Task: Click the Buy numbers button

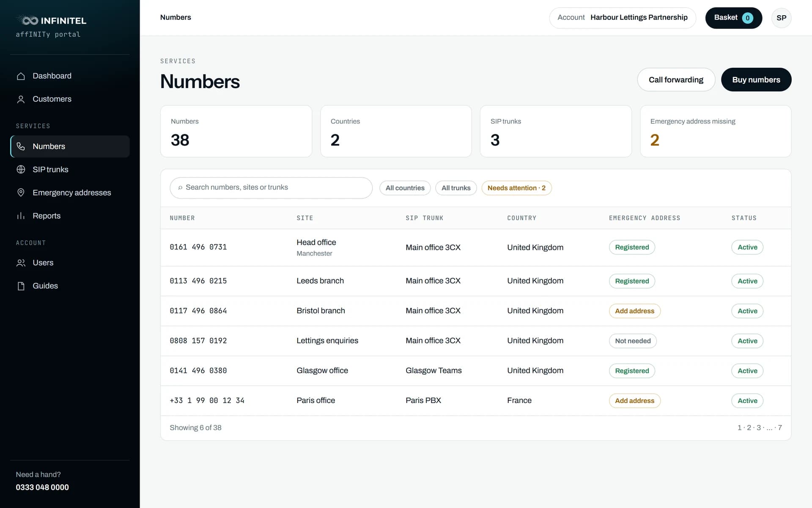Action: point(756,80)
